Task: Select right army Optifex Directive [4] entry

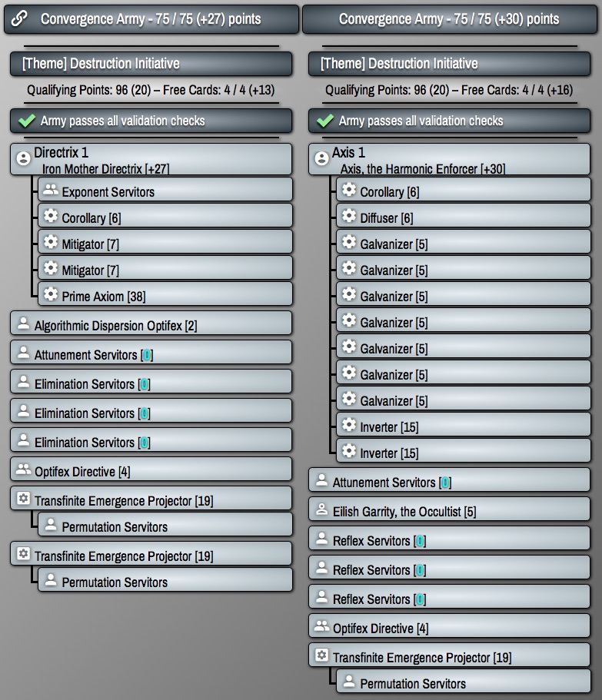Action: (450, 626)
